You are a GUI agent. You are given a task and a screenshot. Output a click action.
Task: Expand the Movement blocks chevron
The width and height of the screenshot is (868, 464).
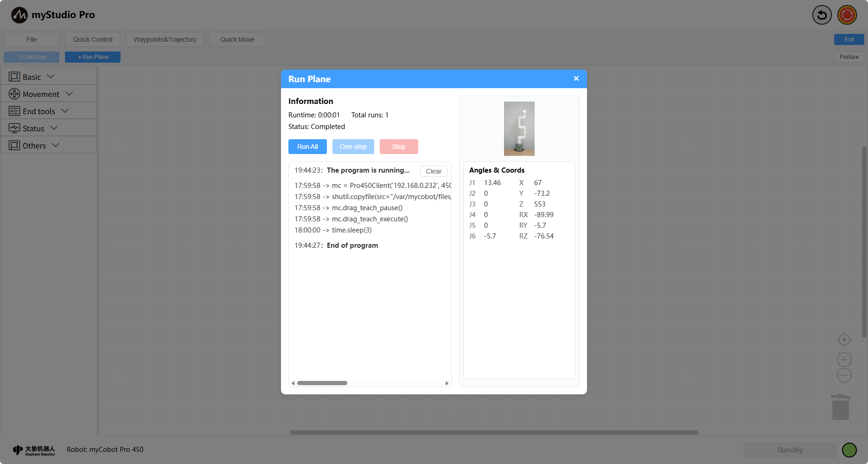69,94
